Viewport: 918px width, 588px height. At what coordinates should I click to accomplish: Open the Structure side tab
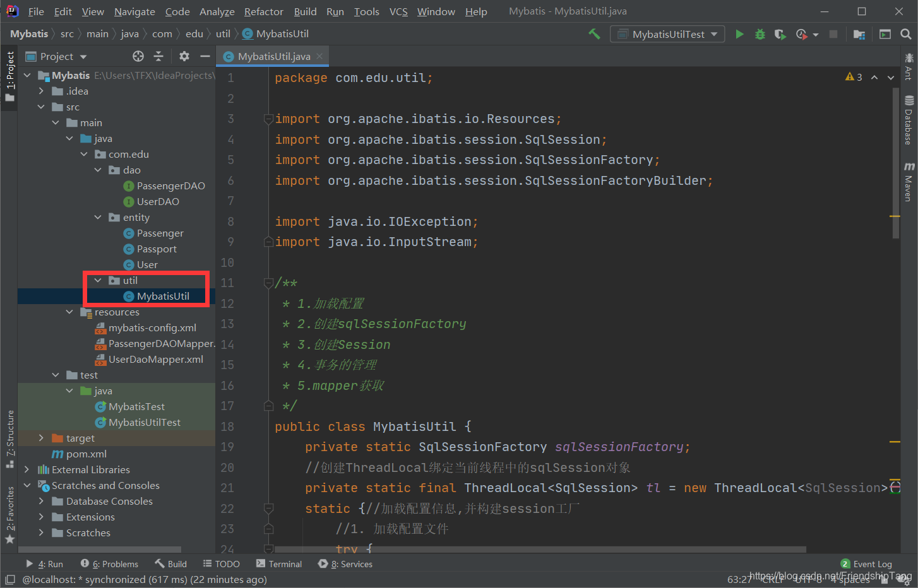[x=9, y=439]
